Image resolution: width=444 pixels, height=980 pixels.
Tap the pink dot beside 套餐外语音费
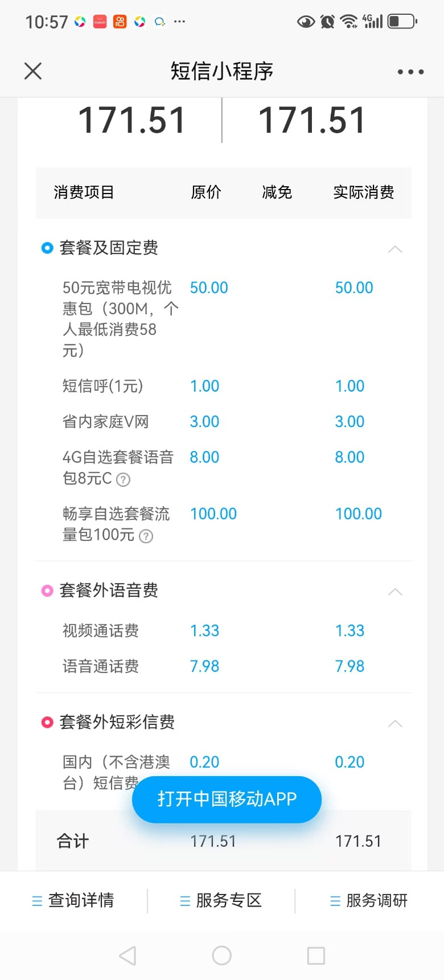[x=47, y=591]
